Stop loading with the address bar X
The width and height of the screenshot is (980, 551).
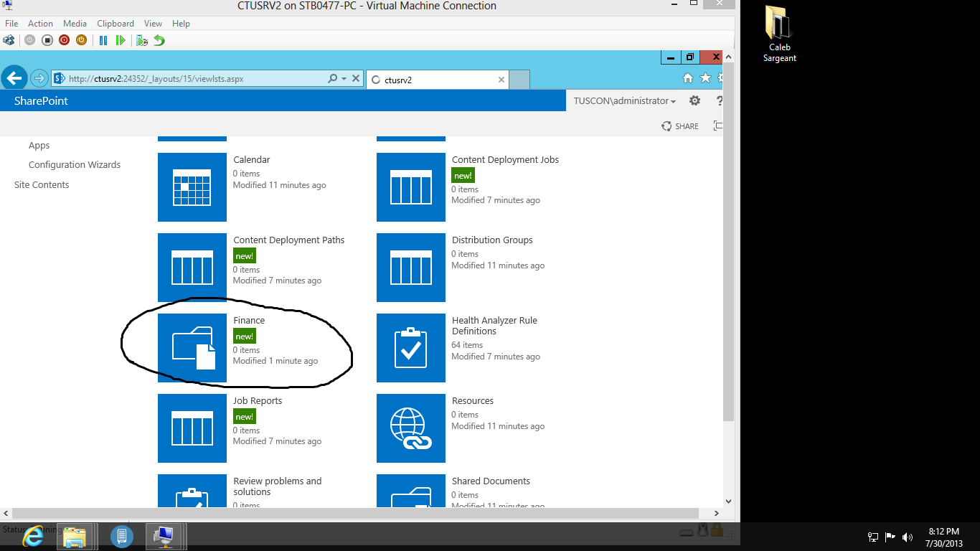click(356, 79)
